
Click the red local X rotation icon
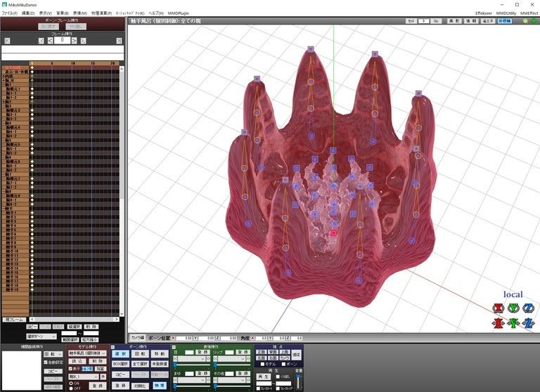tap(498, 308)
